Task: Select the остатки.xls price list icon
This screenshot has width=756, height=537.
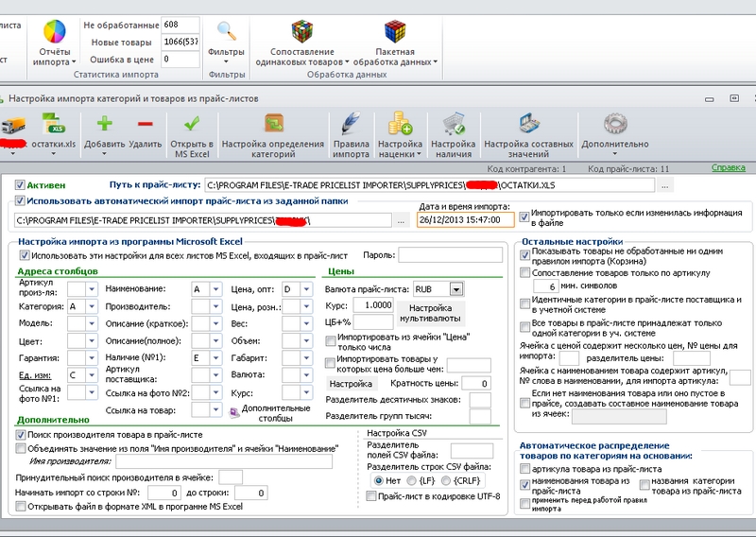Action: click(x=54, y=124)
